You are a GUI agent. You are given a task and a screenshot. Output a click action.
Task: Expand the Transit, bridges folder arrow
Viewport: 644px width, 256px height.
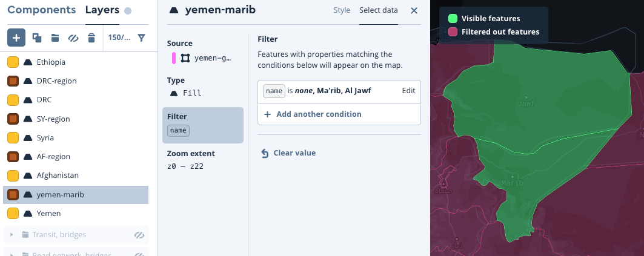tap(12, 235)
